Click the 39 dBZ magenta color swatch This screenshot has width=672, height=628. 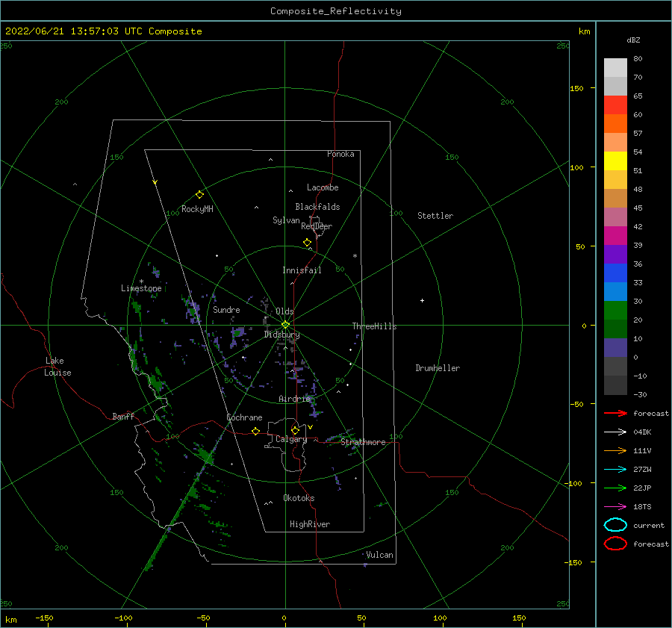coord(615,235)
